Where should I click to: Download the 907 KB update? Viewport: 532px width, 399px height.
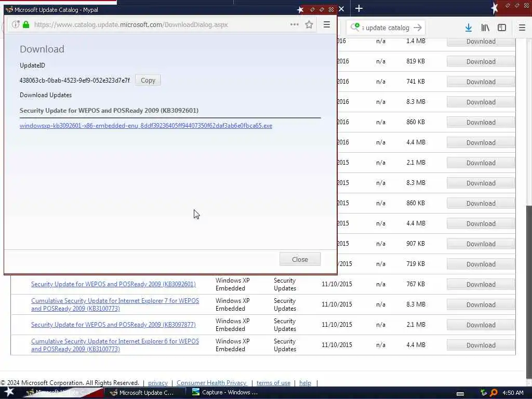point(481,244)
